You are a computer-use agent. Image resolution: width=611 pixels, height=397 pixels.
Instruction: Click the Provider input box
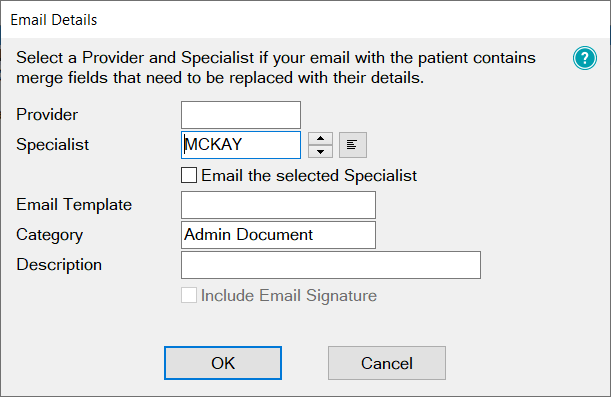[x=241, y=115]
